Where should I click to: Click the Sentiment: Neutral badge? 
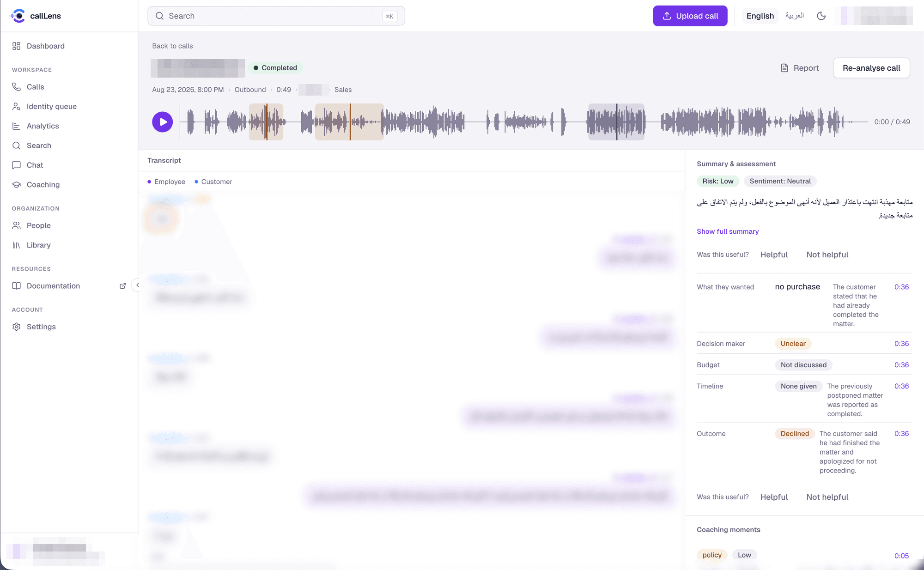[780, 181]
